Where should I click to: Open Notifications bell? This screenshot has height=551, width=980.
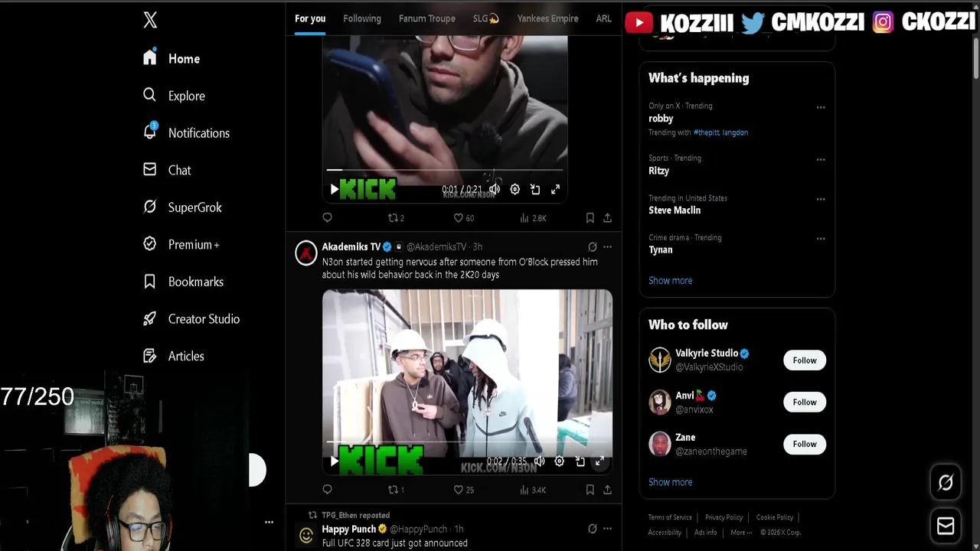click(186, 133)
